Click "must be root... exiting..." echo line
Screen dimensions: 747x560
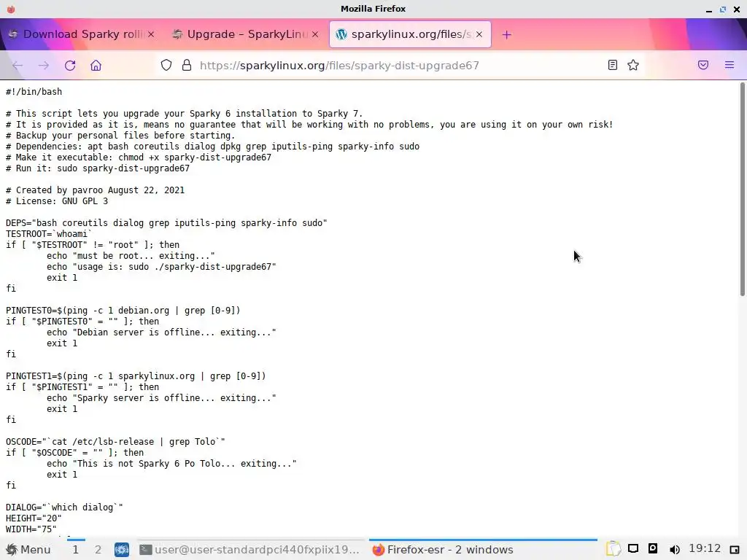click(x=131, y=256)
